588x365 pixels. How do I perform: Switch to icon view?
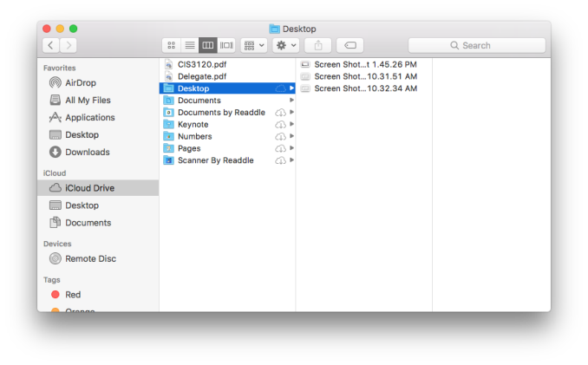(172, 45)
